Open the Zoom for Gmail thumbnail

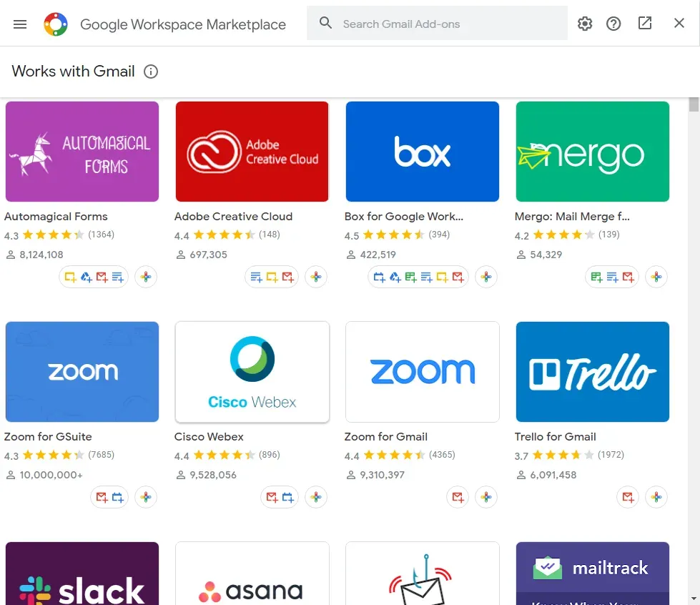pyautogui.click(x=423, y=371)
